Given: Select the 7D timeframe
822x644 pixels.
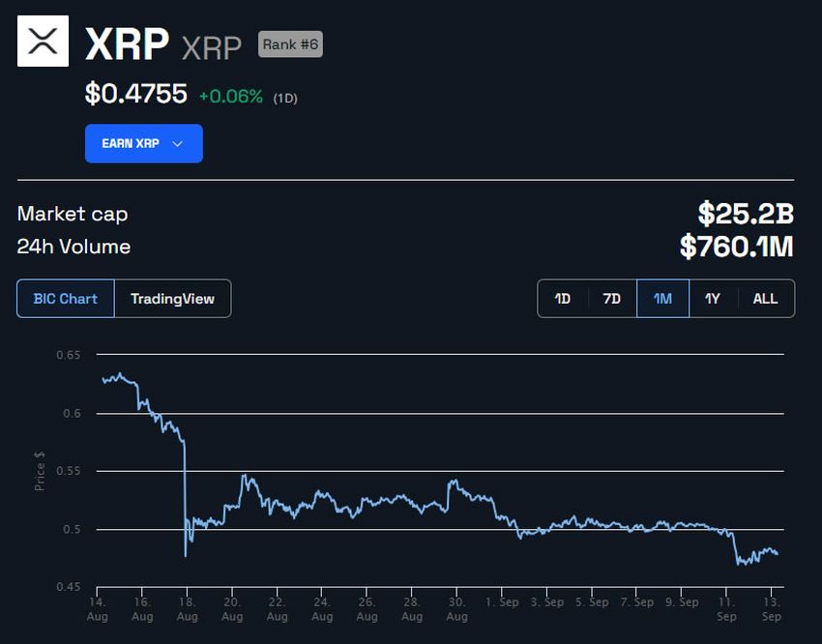Looking at the screenshot, I should coord(611,299).
